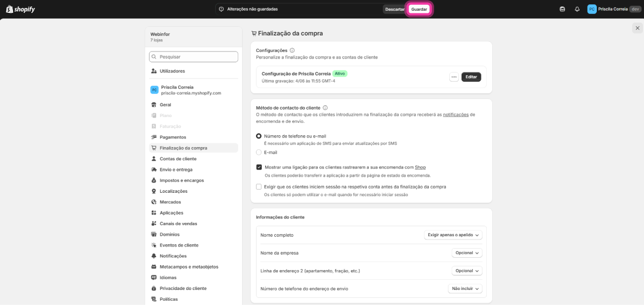Click the Metacampos e metaobjetos icon
Viewport: 644px width, 305px height.
pyautogui.click(x=154, y=266)
